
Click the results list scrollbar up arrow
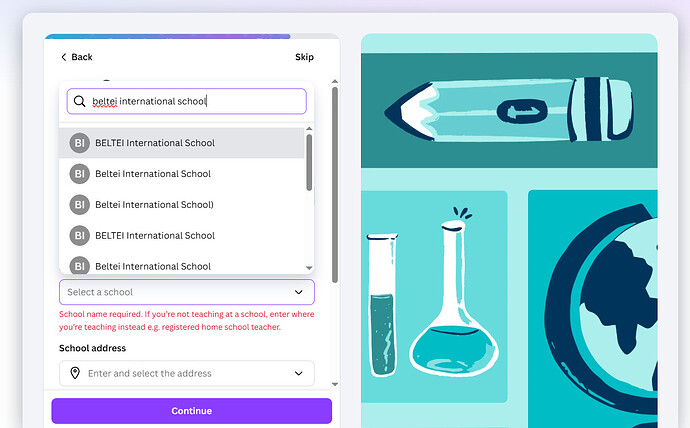(309, 129)
